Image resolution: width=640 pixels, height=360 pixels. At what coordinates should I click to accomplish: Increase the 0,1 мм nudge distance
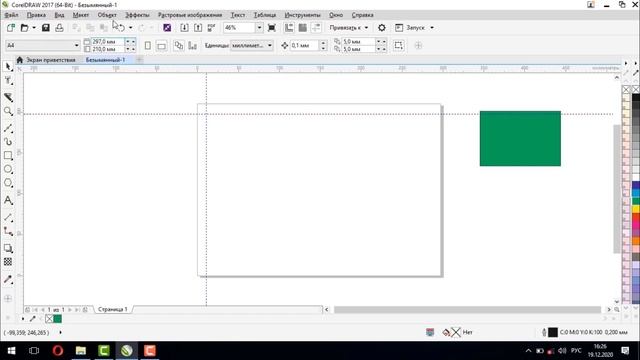coord(323,42)
